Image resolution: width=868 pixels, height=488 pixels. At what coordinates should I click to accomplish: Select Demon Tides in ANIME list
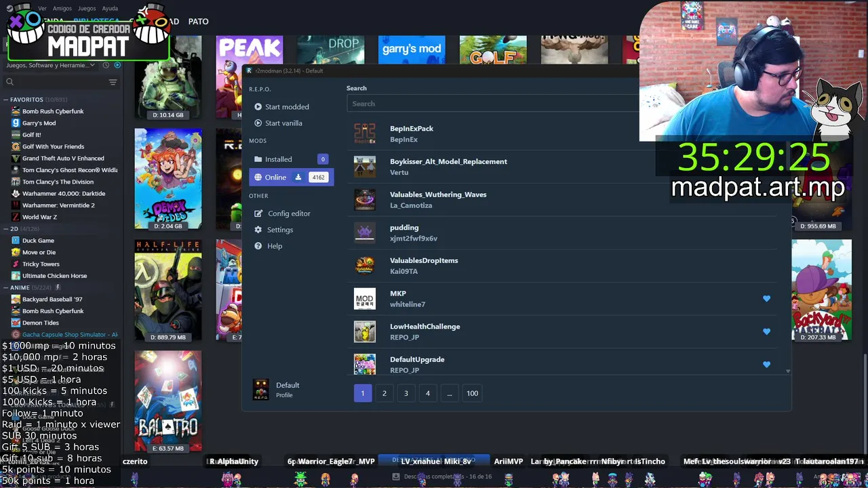tap(41, 323)
